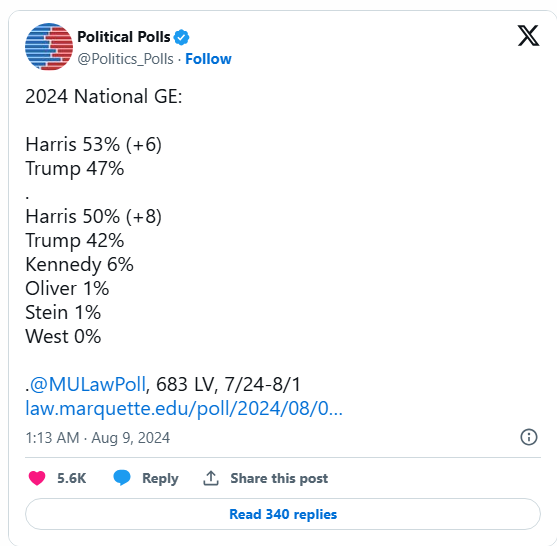Viewport: 557px width, 546px height.
Task: Open the X logo in the corner
Action: pyautogui.click(x=528, y=36)
